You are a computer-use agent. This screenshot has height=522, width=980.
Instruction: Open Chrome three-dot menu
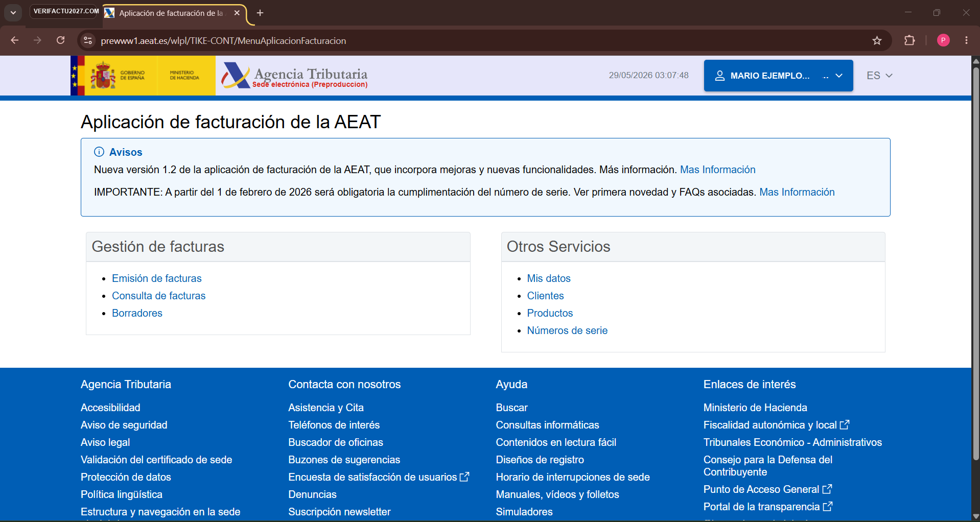(x=966, y=40)
